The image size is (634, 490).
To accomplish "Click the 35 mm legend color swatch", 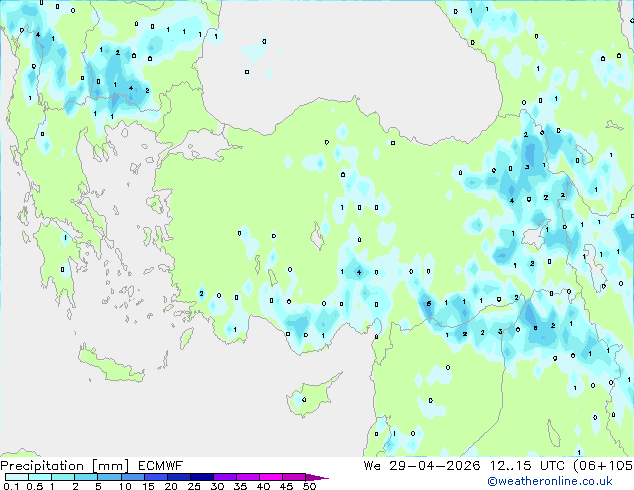I will 247,477.
